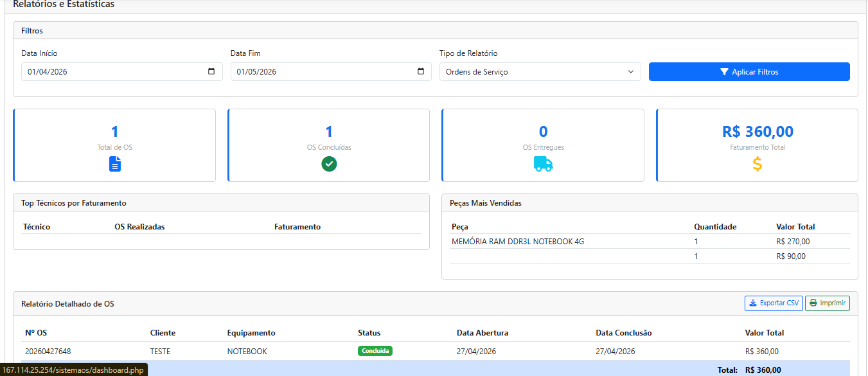Open the Data Início calendar picker

click(x=211, y=71)
